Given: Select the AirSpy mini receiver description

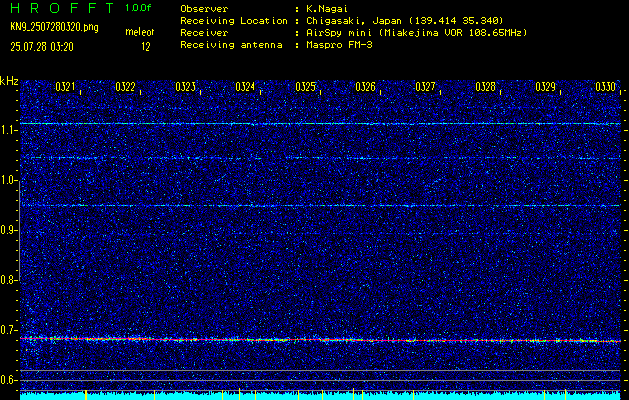Looking at the screenshot, I should [x=417, y=32].
